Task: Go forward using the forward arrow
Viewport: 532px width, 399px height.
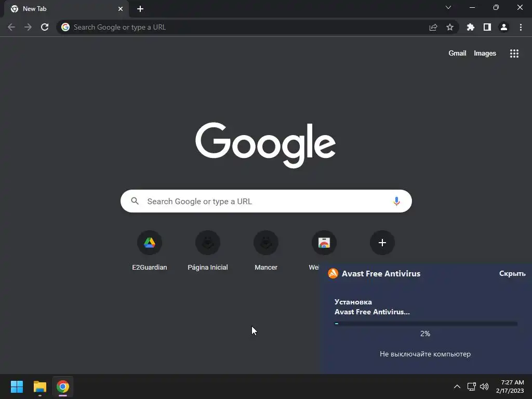Action: click(28, 27)
